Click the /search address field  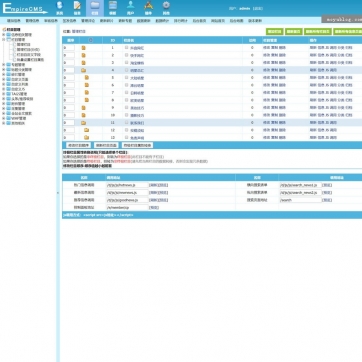pos(301,200)
